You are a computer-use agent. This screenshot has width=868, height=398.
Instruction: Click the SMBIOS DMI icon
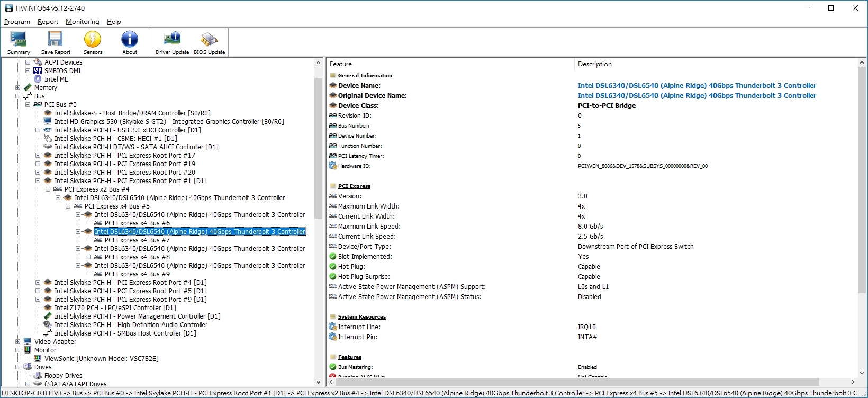point(38,70)
